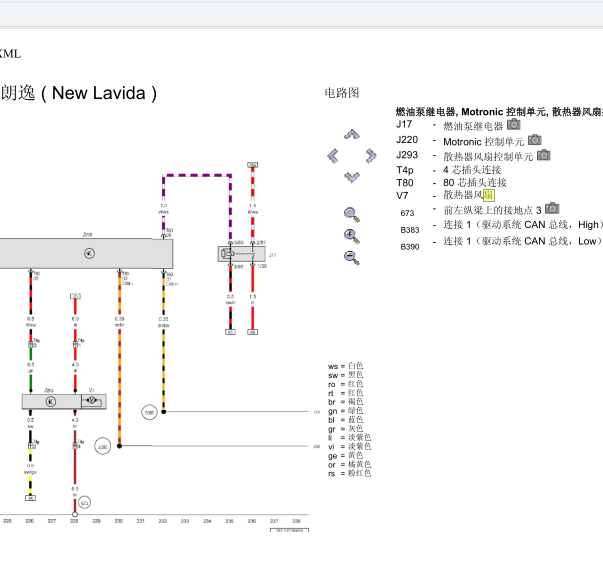Click the 'ws = 白色' color legend row

346,366
